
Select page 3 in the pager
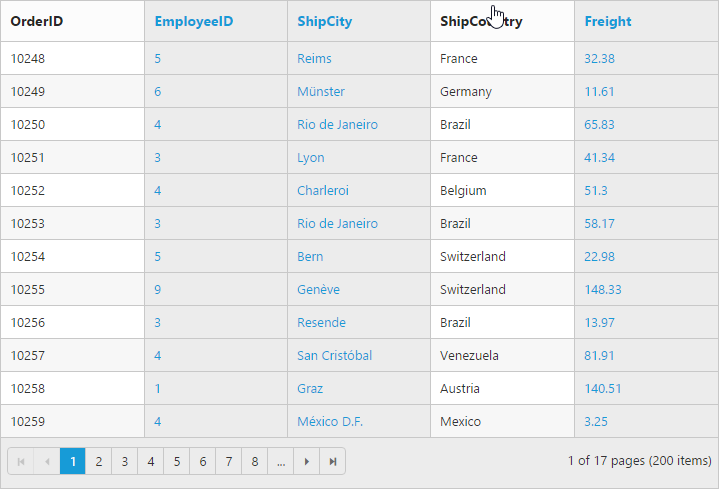[124, 461]
